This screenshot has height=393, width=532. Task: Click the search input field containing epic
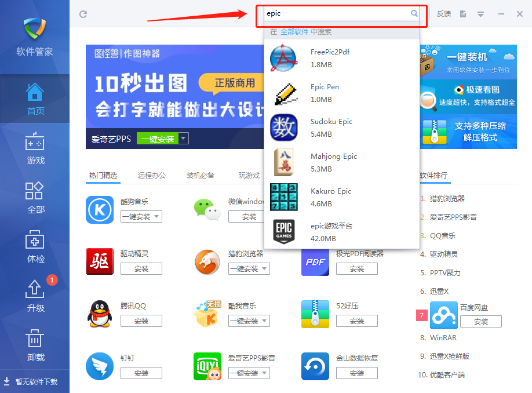pos(336,13)
